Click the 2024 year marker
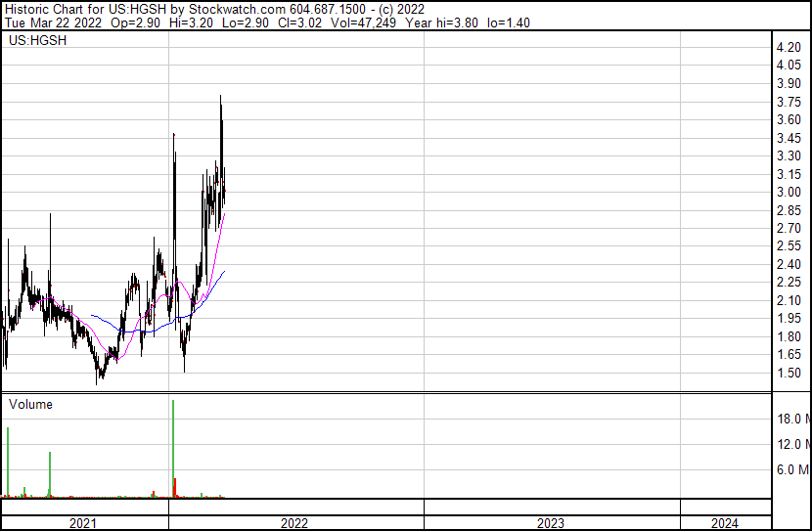The width and height of the screenshot is (812, 531). [725, 523]
